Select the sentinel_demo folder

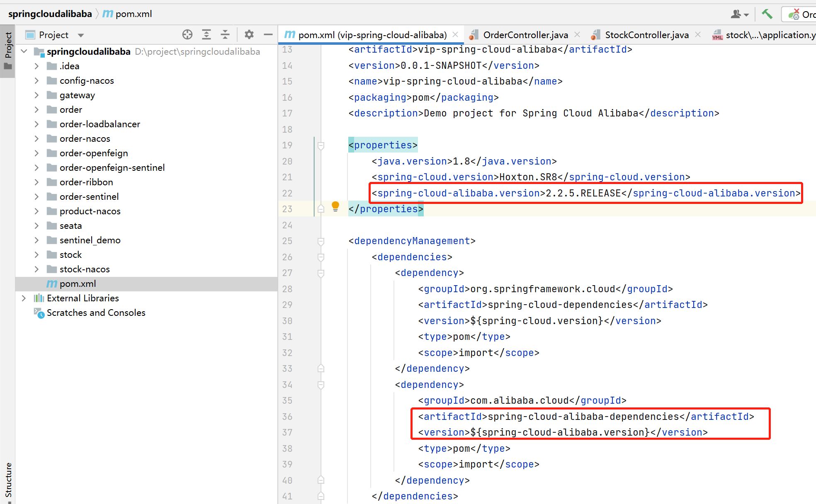click(x=90, y=240)
